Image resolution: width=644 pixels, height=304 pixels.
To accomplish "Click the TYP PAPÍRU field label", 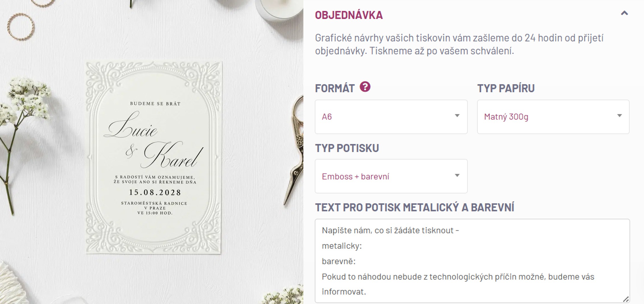I will coord(506,88).
